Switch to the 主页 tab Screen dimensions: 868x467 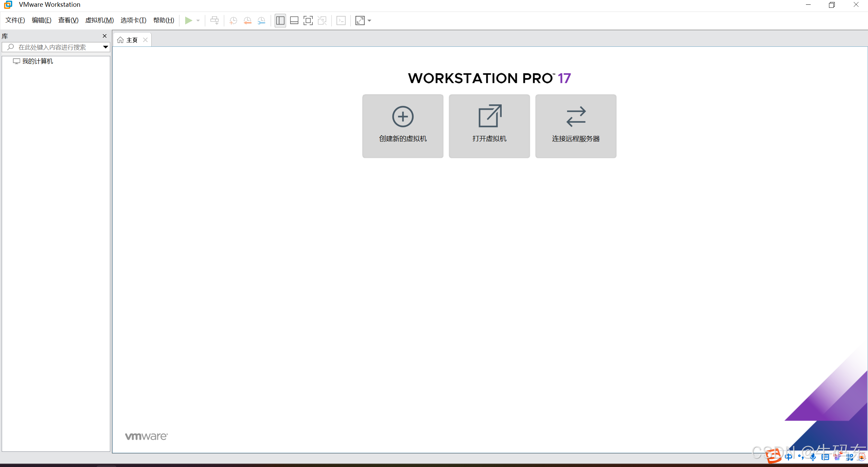pyautogui.click(x=132, y=40)
